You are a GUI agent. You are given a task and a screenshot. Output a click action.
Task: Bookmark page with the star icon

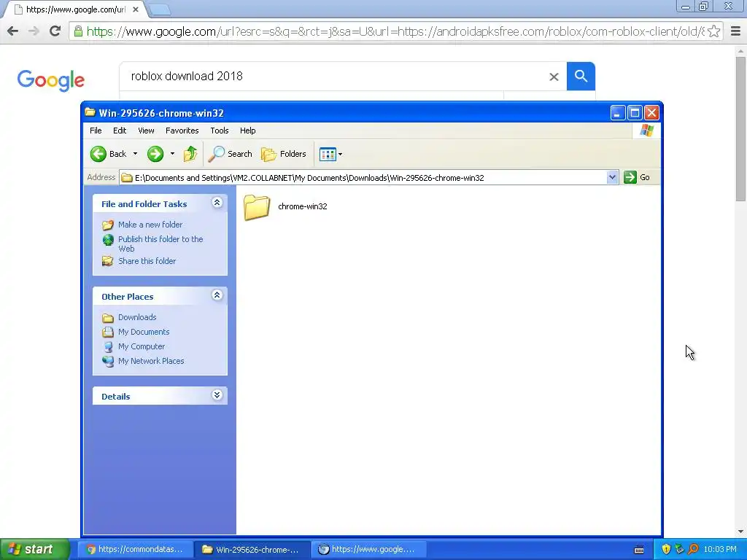[713, 31]
